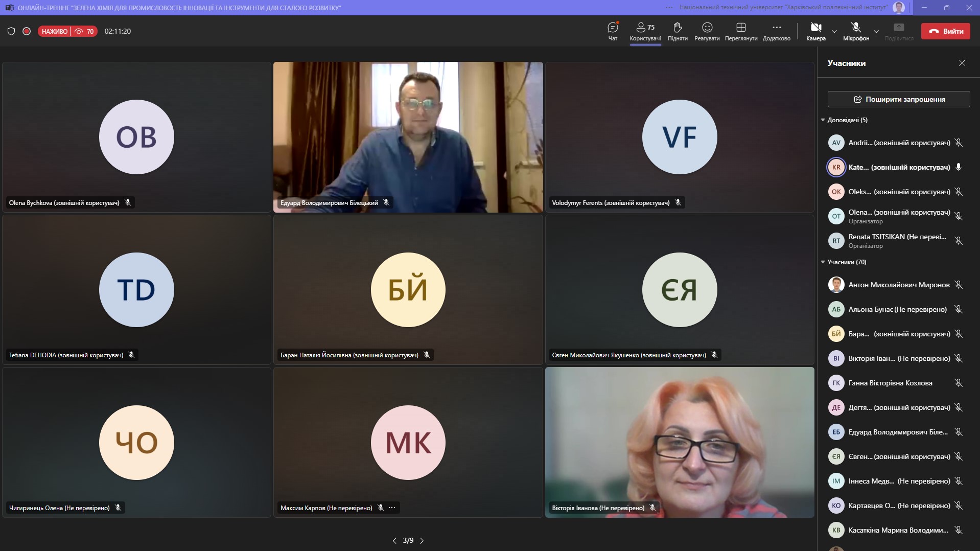Screen dimensions: 980x551
Task: Select Картавцев О... in the participants list
Action: (896, 506)
